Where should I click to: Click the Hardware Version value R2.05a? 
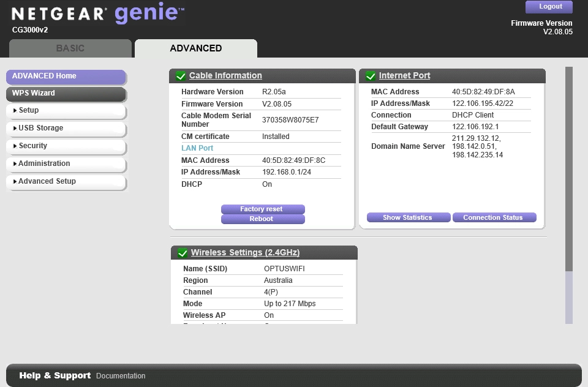[274, 92]
